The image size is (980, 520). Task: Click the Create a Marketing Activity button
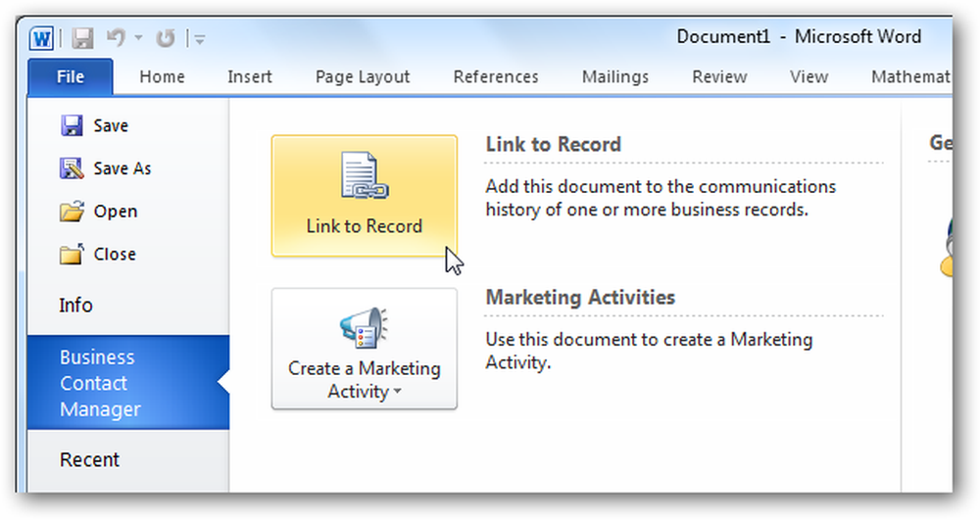[365, 349]
